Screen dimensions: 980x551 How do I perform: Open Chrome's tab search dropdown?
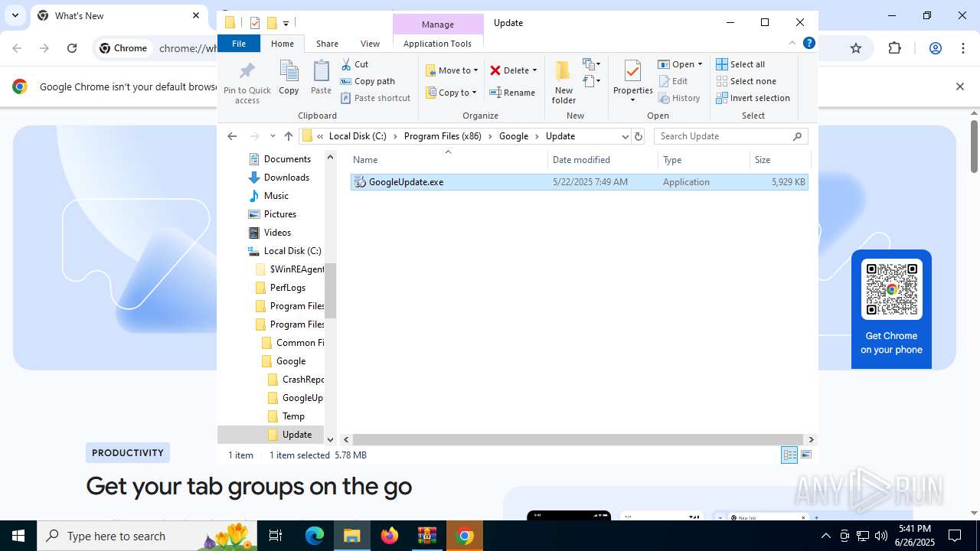coord(15,15)
